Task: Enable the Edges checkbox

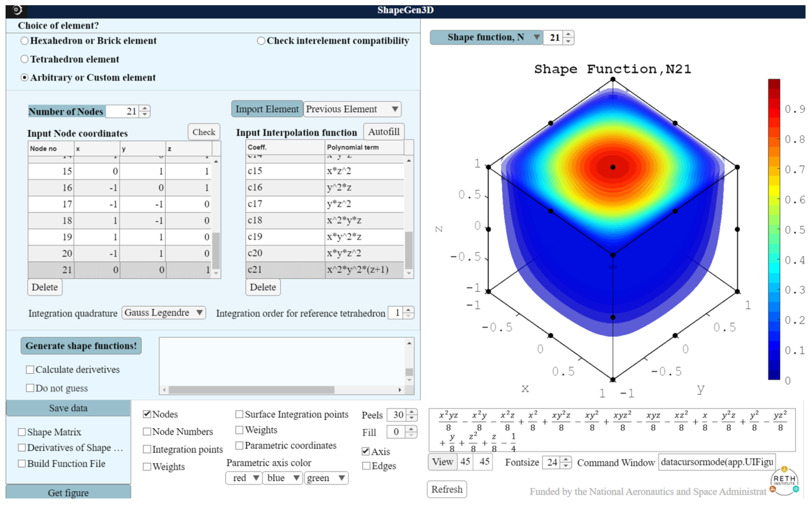Action: 366,466
